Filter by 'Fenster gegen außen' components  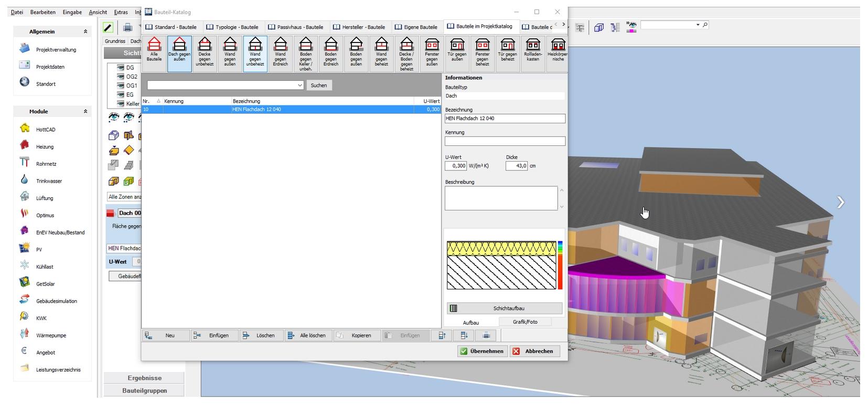(x=432, y=54)
